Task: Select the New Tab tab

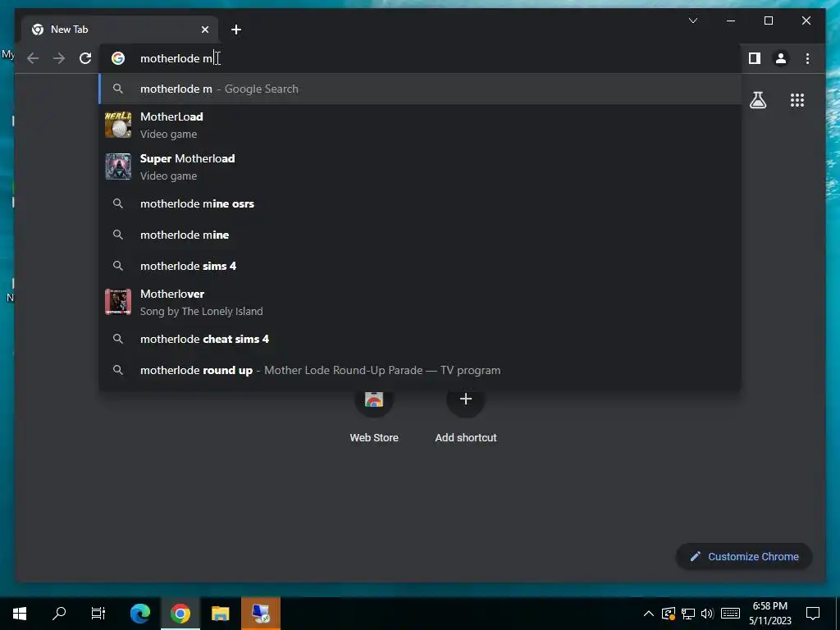Action: click(120, 30)
